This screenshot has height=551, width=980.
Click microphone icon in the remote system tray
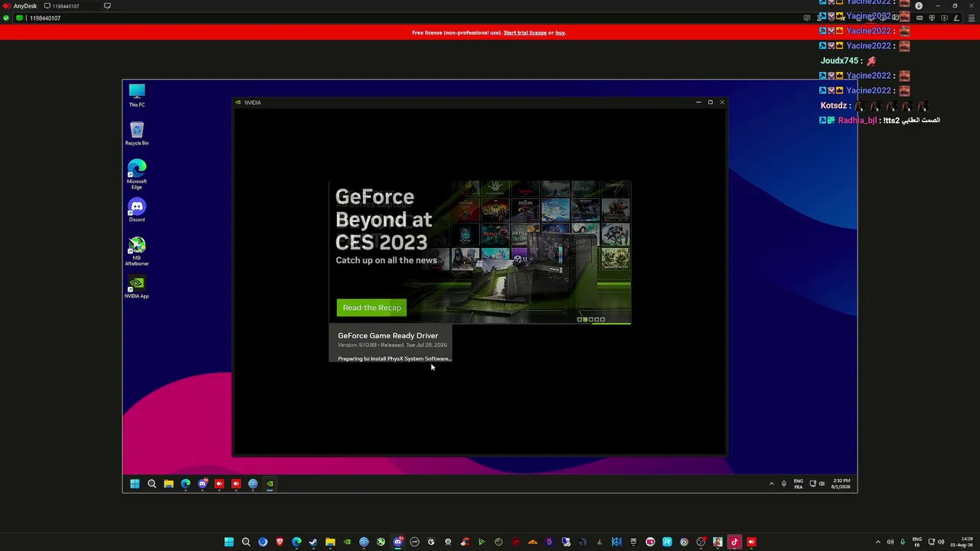pos(783,484)
